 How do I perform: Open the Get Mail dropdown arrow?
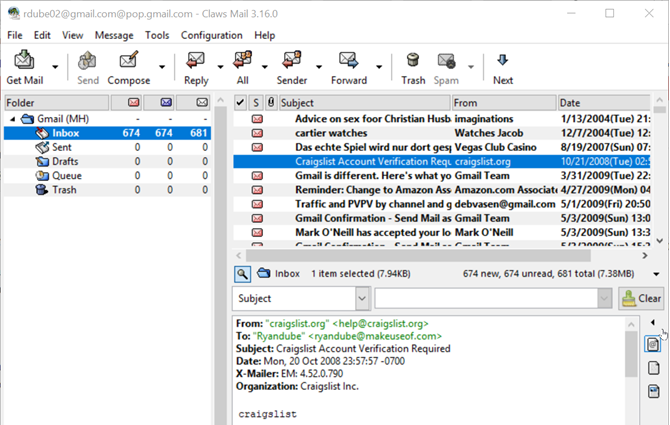(x=55, y=67)
